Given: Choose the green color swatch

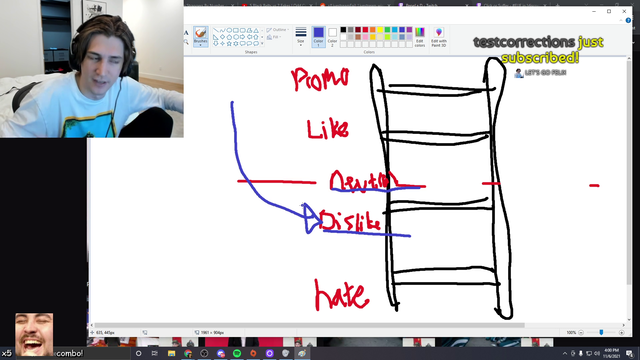Looking at the screenshot, I should (x=387, y=29).
